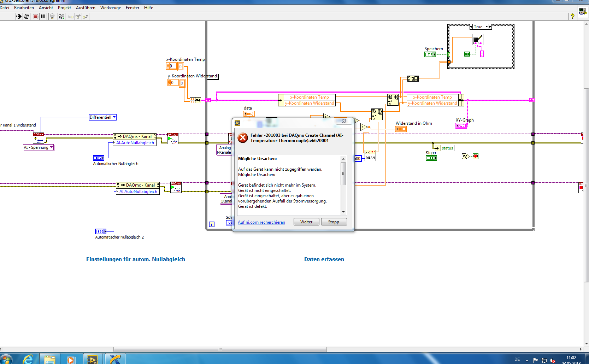Click the Run Continuously toolbar icon

coord(26,16)
